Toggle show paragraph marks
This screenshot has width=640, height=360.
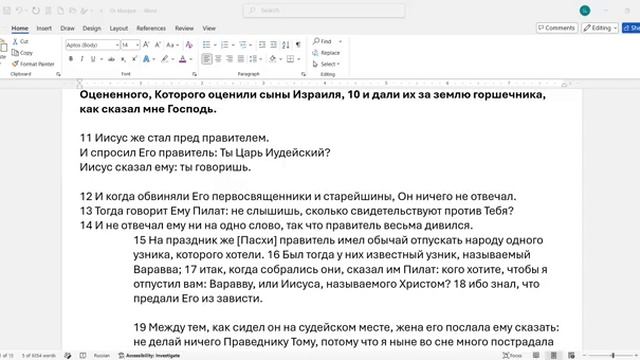(298, 44)
